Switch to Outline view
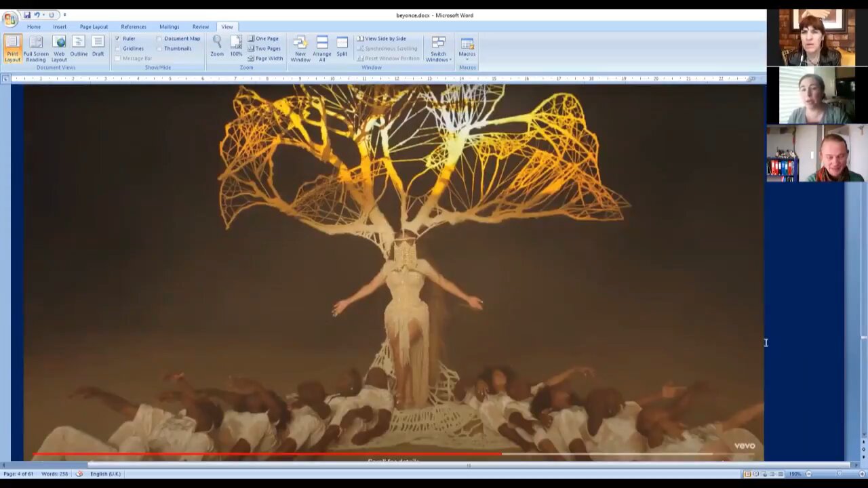868x488 pixels. click(79, 46)
